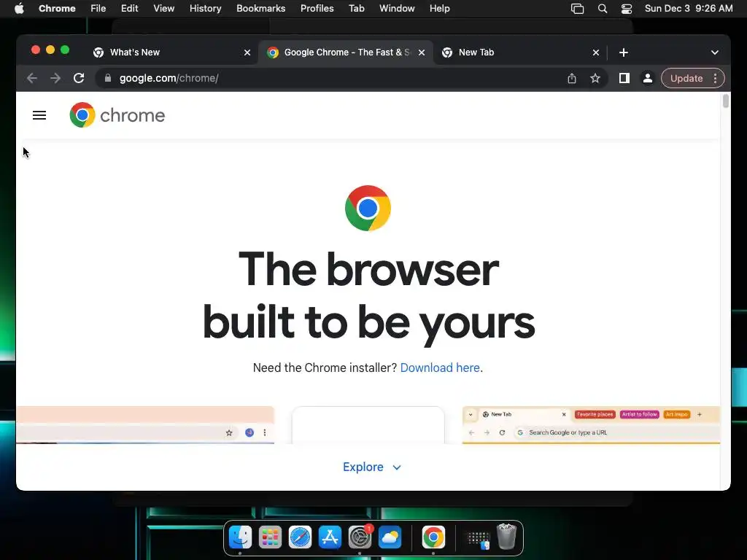The width and height of the screenshot is (747, 560).
Task: Click the Chrome logo in page header
Action: pyautogui.click(x=117, y=115)
